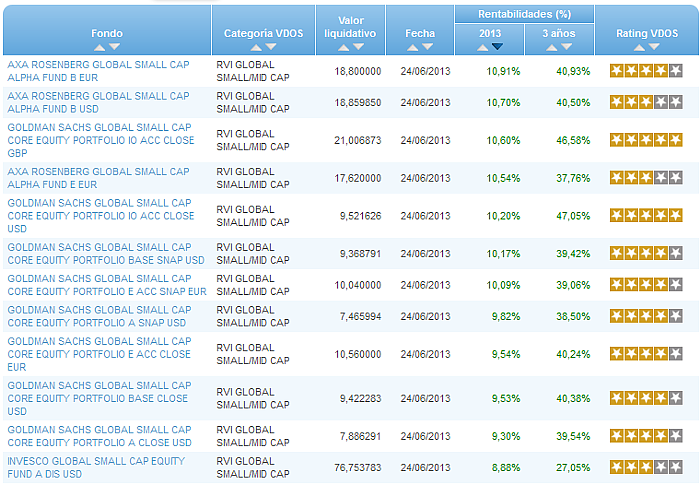The height and width of the screenshot is (484, 700).
Task: Click star rating of AXA Alpha Fund B USD
Action: click(646, 102)
